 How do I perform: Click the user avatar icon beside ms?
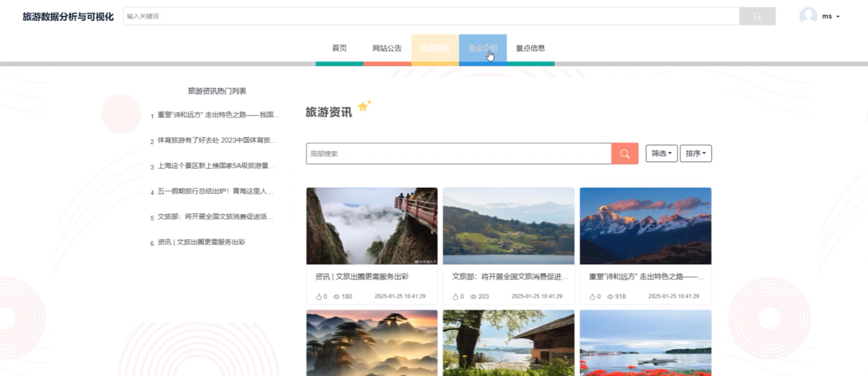point(808,16)
